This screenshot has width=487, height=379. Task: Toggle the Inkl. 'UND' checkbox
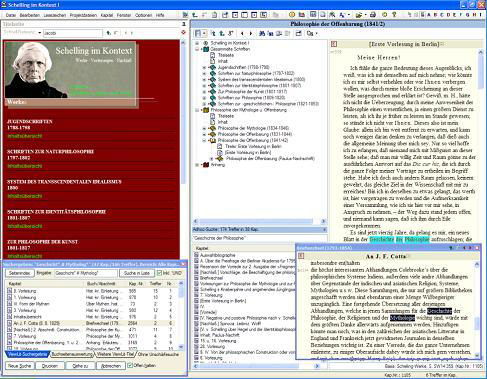coord(159,273)
